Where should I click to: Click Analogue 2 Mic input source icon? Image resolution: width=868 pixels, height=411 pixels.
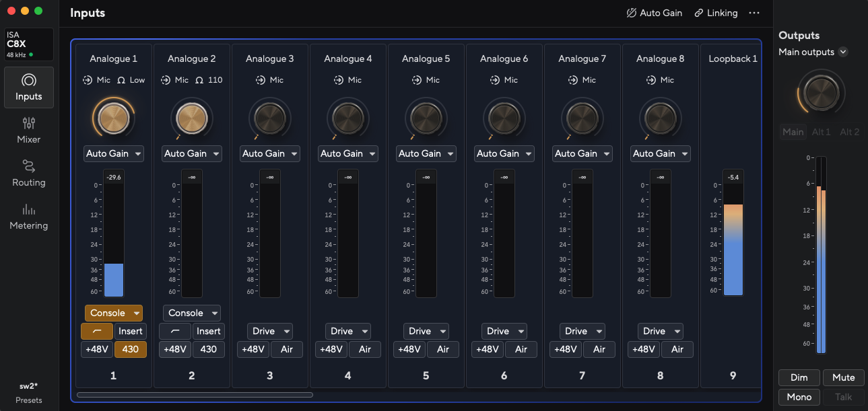click(x=166, y=80)
